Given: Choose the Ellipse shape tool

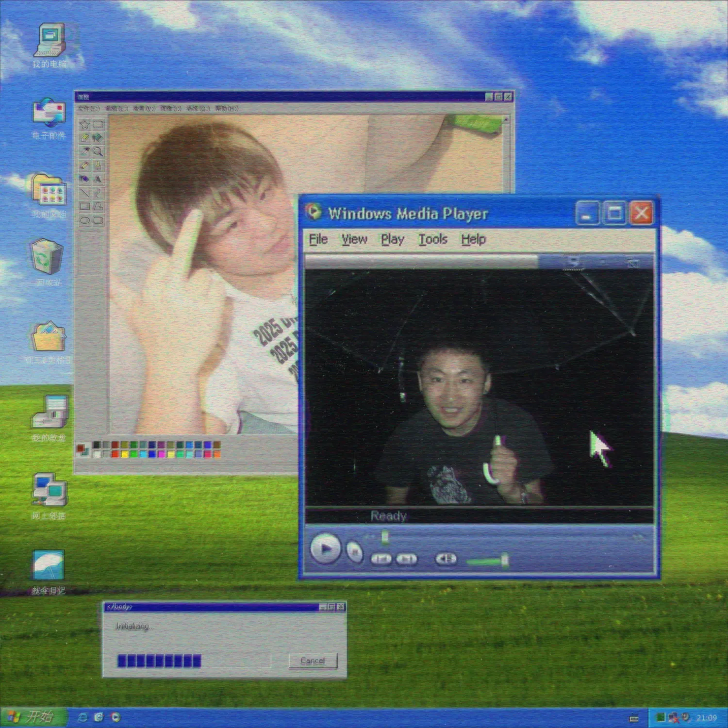Looking at the screenshot, I should point(84,220).
